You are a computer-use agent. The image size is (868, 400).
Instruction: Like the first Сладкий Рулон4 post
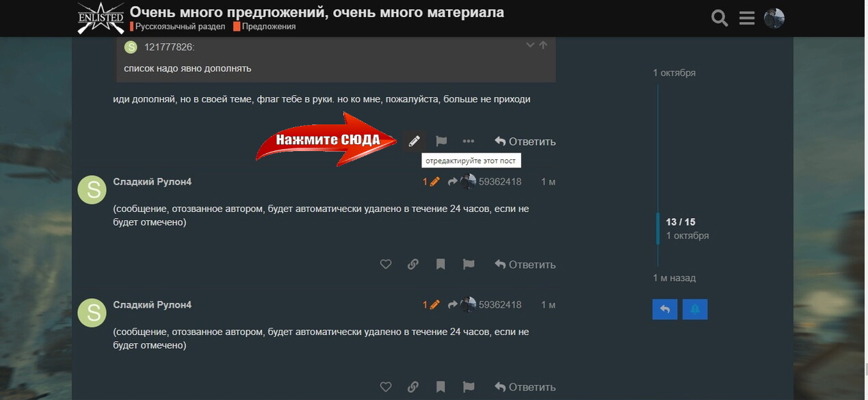tap(386, 265)
